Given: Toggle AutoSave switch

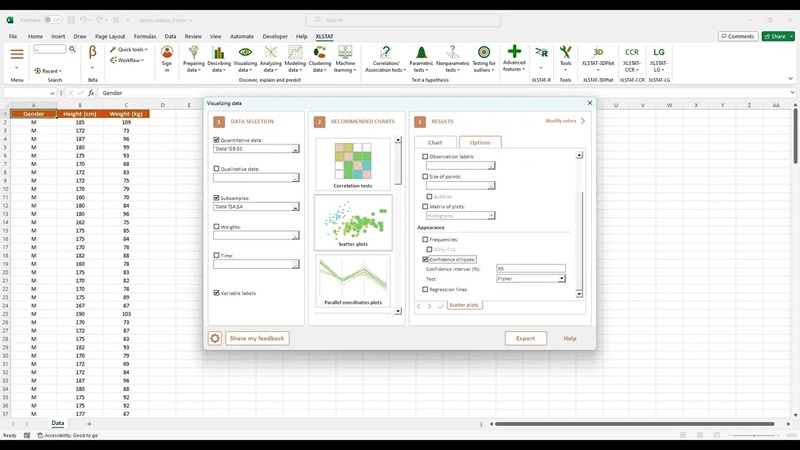Looking at the screenshot, I should click(53, 20).
